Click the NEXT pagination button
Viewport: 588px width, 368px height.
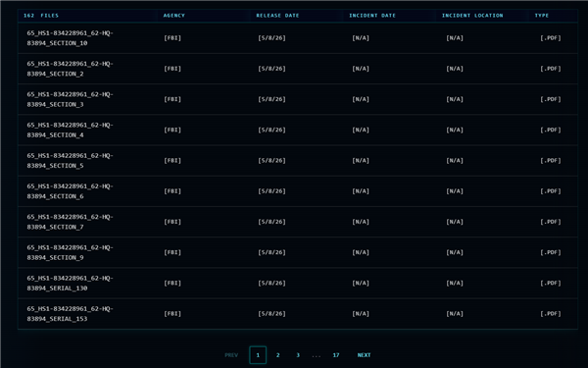click(x=364, y=355)
